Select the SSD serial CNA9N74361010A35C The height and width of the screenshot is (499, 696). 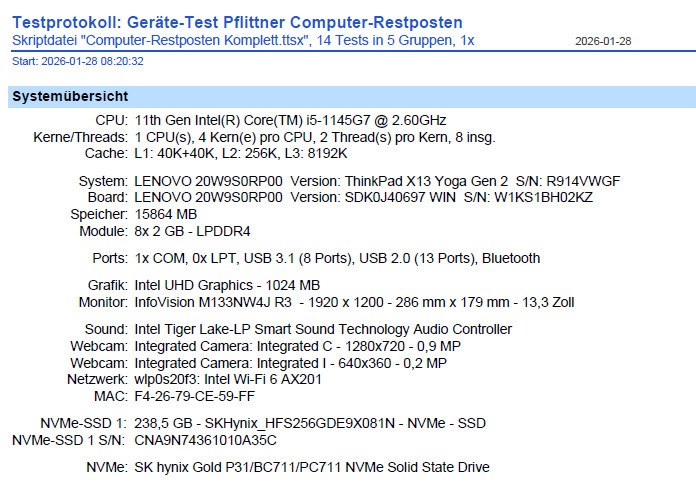206,440
